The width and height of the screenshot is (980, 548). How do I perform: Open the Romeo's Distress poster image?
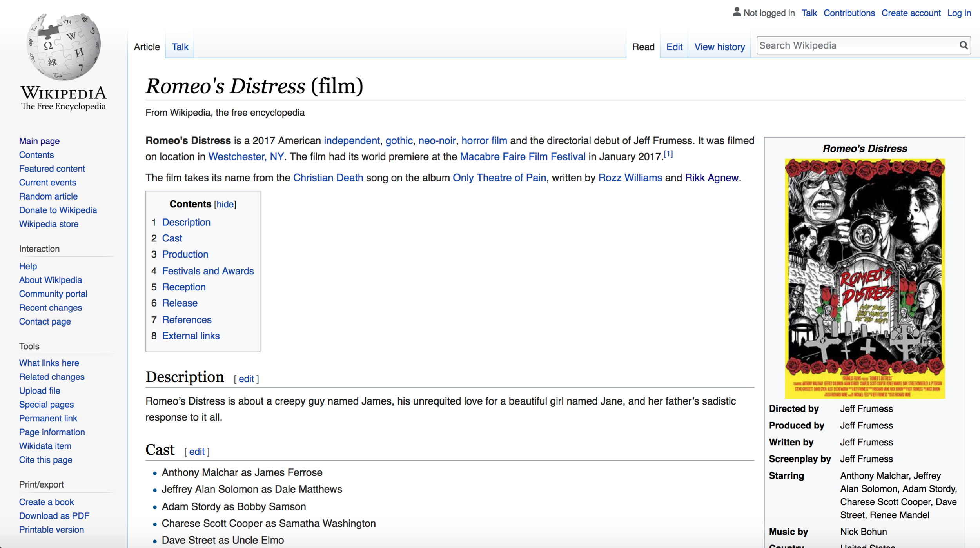tap(865, 278)
